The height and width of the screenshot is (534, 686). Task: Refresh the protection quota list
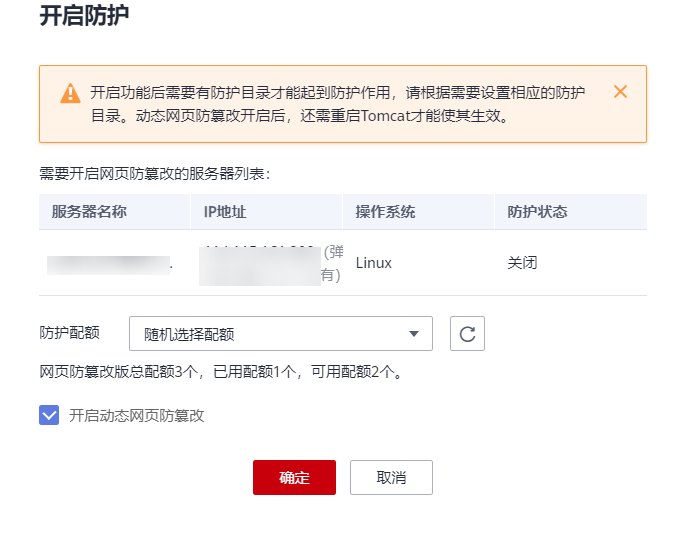click(x=467, y=334)
